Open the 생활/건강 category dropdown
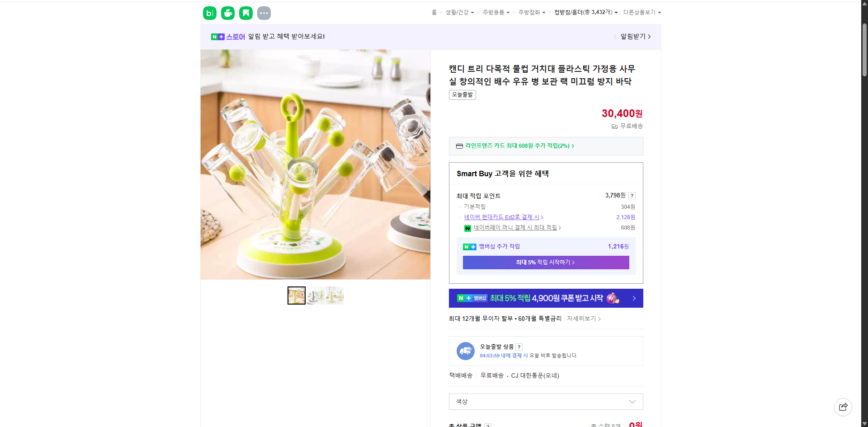 click(x=457, y=12)
